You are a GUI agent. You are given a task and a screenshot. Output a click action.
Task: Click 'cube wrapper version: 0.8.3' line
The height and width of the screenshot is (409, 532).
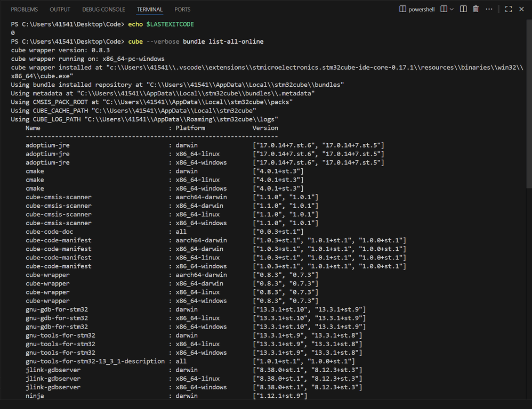tap(60, 50)
